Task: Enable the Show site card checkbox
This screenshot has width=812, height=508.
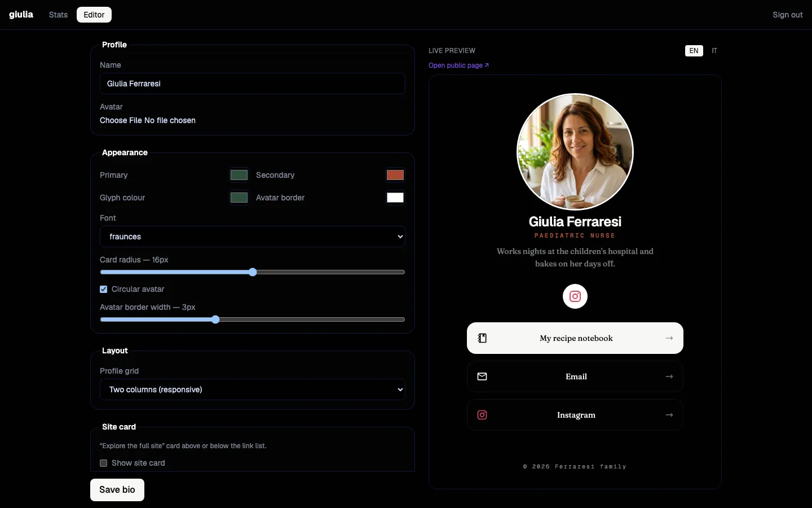Action: pyautogui.click(x=104, y=463)
